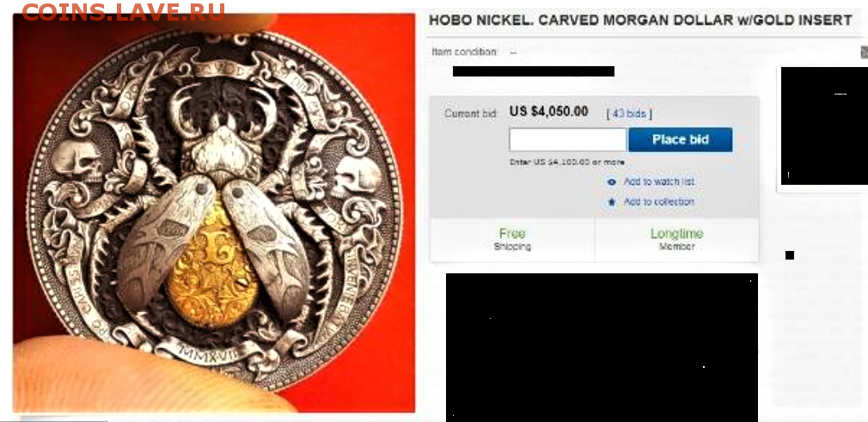Focus the bid amount input field
This screenshot has height=422, width=868.
point(568,139)
